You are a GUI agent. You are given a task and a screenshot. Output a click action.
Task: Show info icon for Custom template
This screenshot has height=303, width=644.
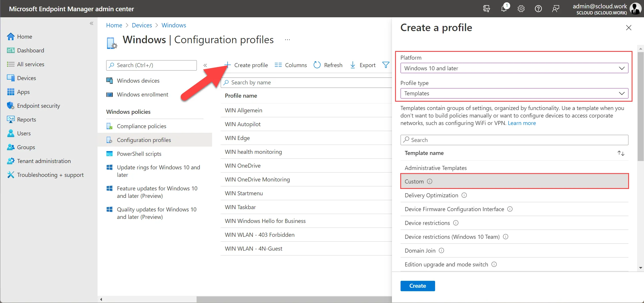tap(429, 181)
